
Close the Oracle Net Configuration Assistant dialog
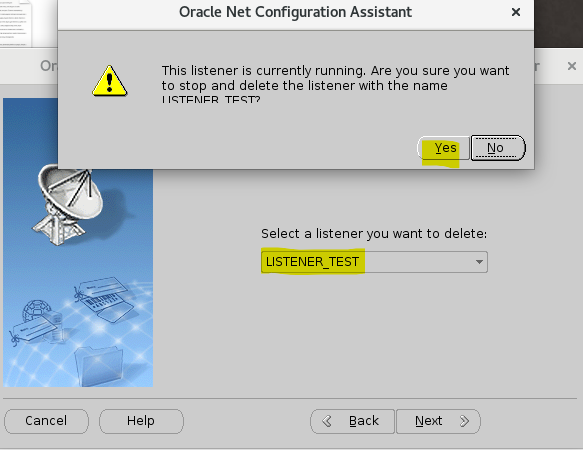(516, 12)
